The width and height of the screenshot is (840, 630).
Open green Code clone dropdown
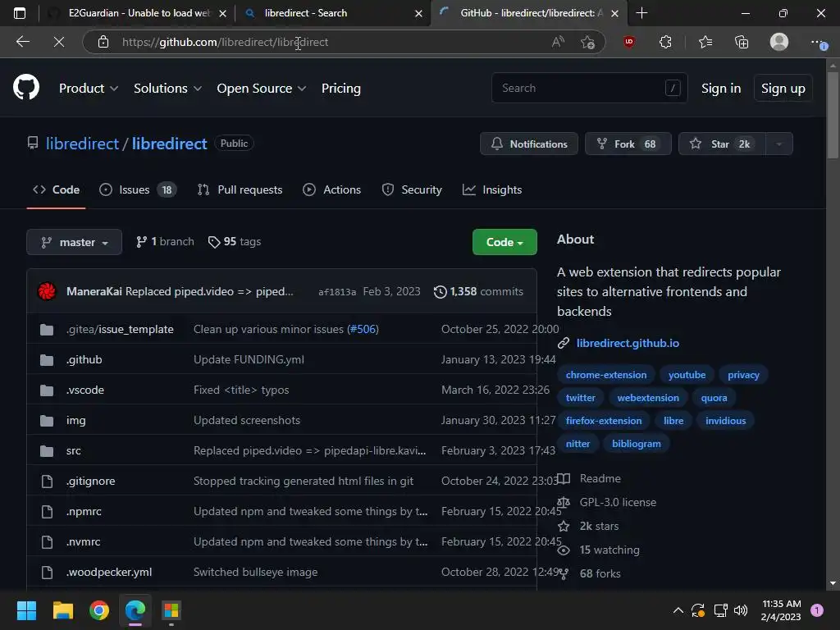pos(504,242)
